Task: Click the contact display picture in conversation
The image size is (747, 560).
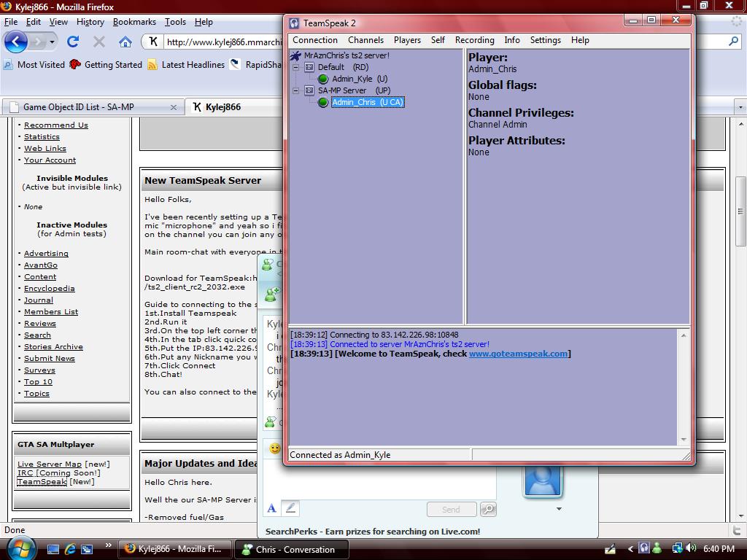Action: click(543, 481)
